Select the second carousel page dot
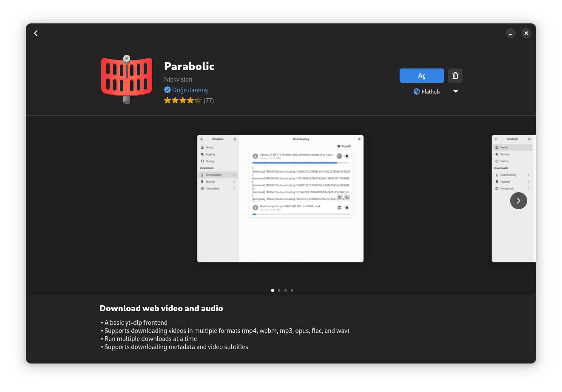Screen dimensions: 562x392 tap(279, 290)
